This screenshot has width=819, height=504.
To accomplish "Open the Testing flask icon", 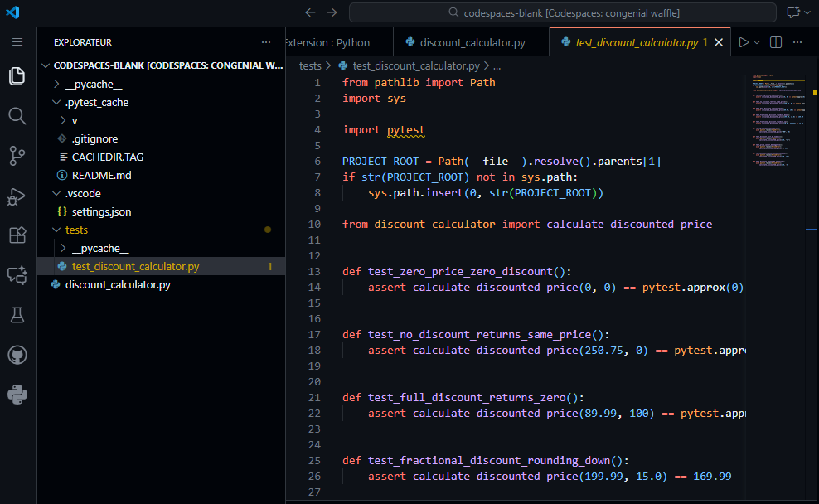I will [x=17, y=315].
